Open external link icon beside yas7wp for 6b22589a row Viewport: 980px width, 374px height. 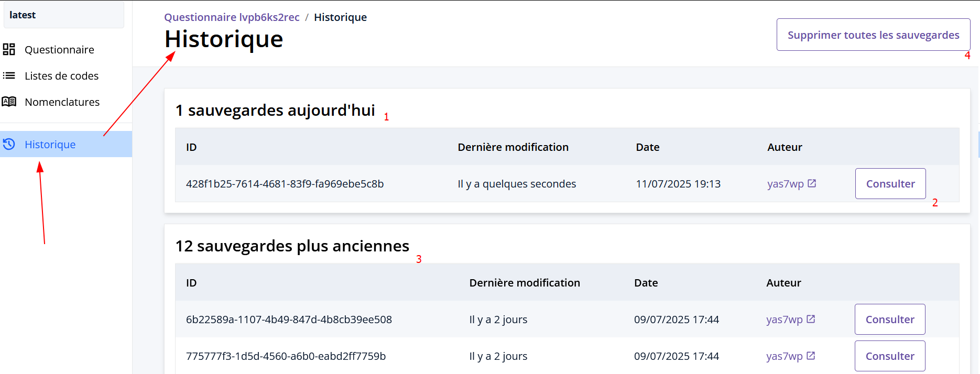click(x=811, y=319)
